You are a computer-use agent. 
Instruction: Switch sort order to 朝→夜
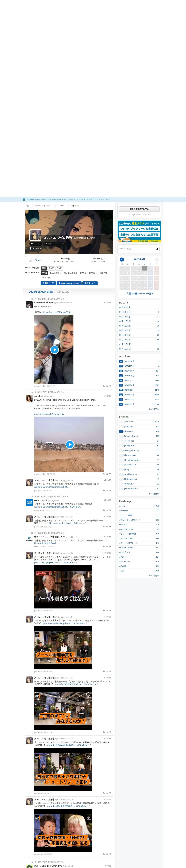pyautogui.click(x=51, y=268)
